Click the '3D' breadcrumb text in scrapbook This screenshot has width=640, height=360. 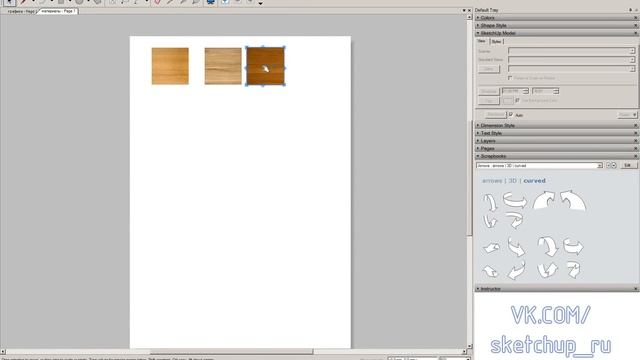point(512,181)
